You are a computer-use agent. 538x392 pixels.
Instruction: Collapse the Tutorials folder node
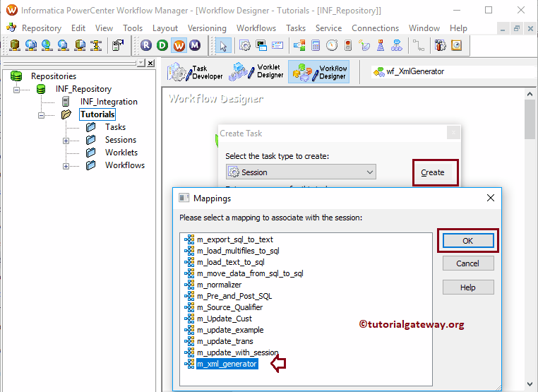coord(41,115)
